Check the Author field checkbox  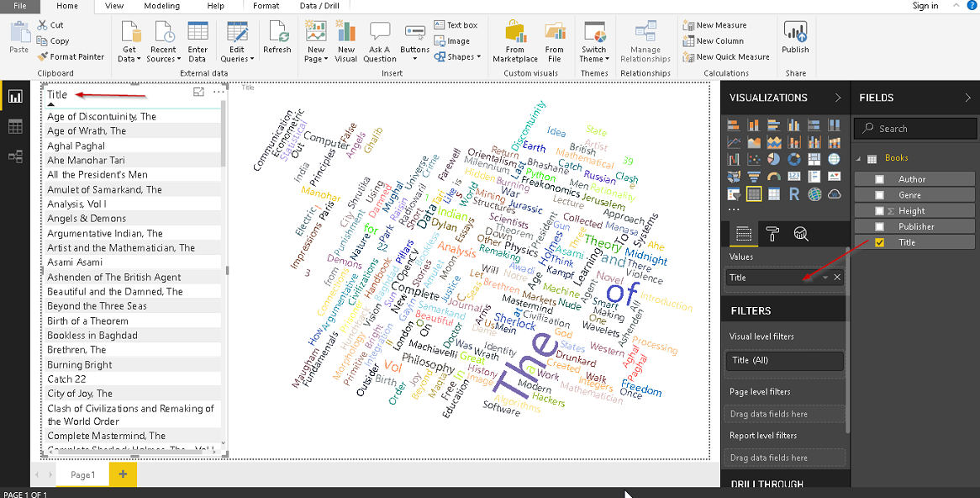point(879,179)
